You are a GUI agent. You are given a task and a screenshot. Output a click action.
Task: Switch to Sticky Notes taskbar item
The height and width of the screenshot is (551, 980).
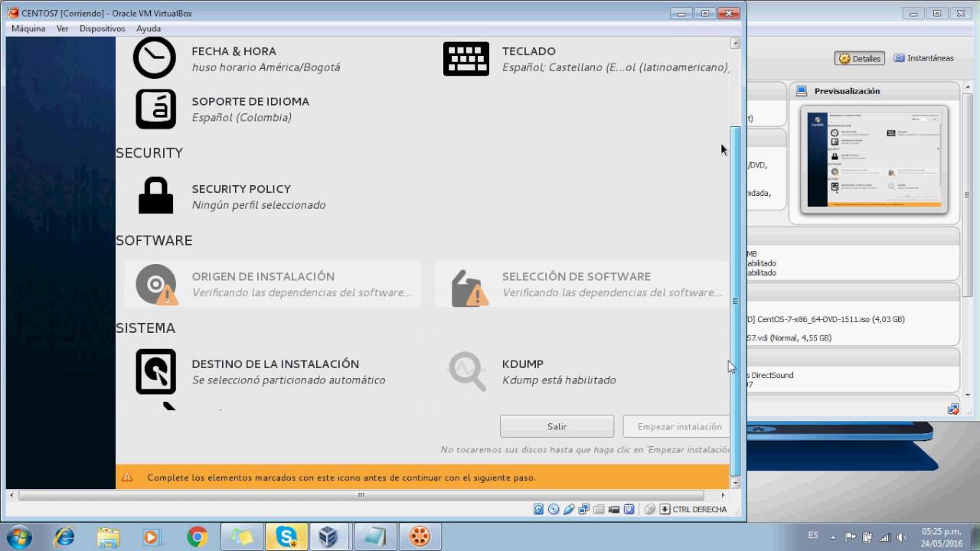(x=242, y=537)
